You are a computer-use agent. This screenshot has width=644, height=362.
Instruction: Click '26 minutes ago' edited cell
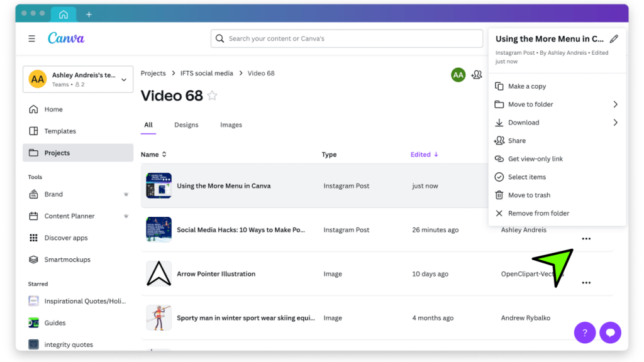point(435,229)
